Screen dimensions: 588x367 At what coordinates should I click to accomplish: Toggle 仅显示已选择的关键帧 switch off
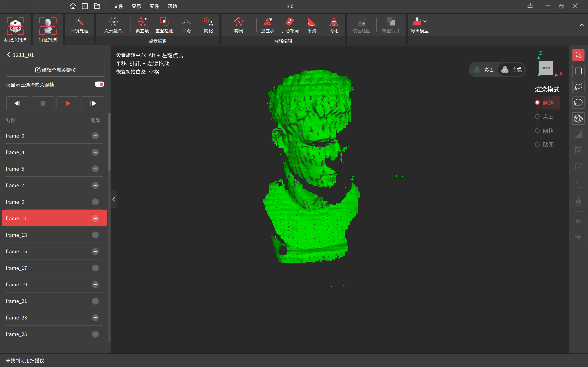pyautogui.click(x=99, y=85)
